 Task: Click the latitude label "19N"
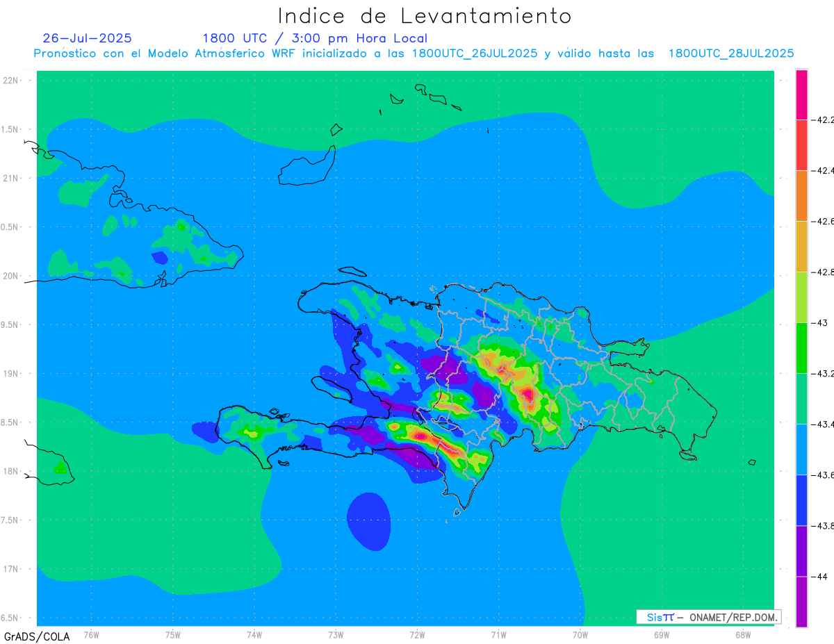click(x=10, y=373)
